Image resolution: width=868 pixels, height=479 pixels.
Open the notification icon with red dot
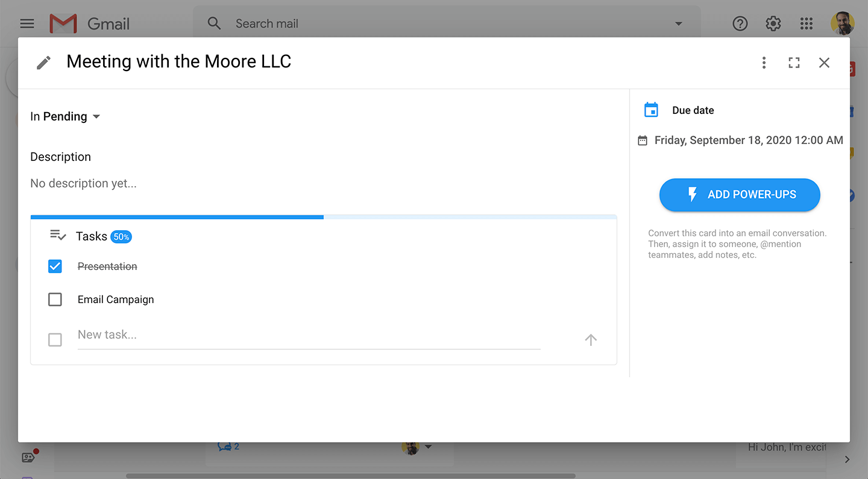pyautogui.click(x=30, y=456)
